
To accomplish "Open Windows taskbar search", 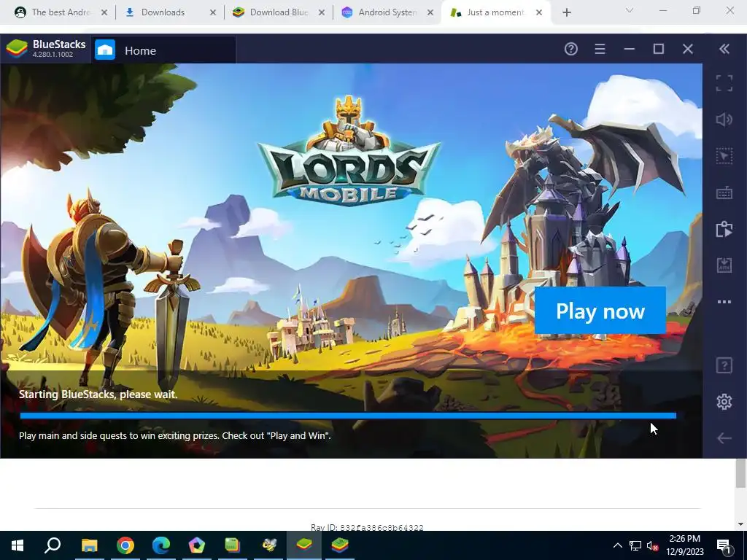I will pos(53,545).
